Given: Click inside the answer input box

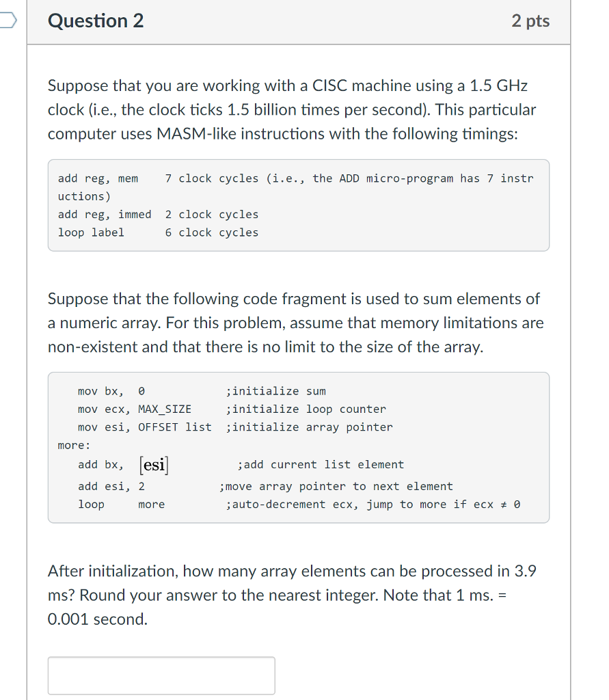Looking at the screenshot, I should [161, 675].
